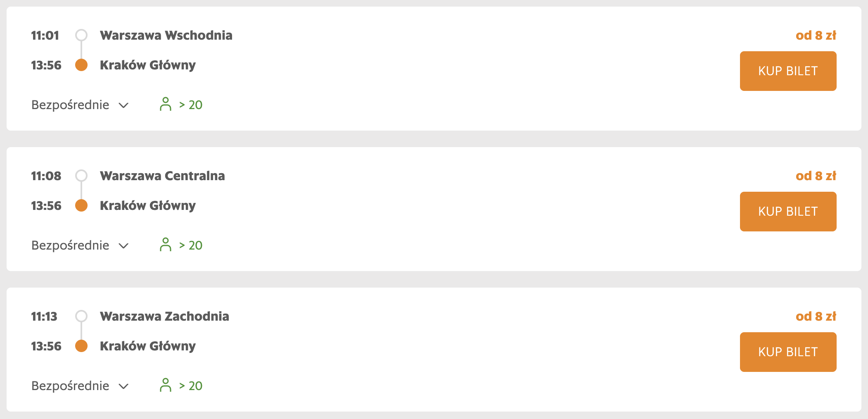
Task: Click seat availability person icon for Warszawa Wschodnia
Action: coord(165,105)
